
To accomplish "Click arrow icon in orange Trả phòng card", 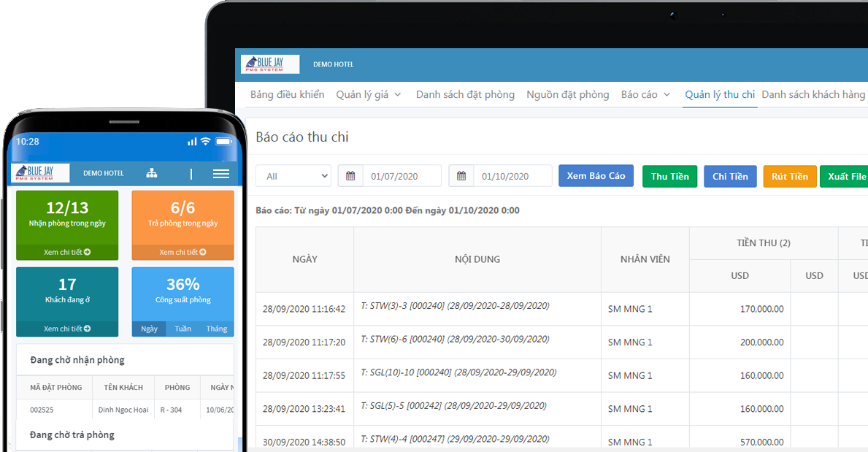I will tap(203, 252).
